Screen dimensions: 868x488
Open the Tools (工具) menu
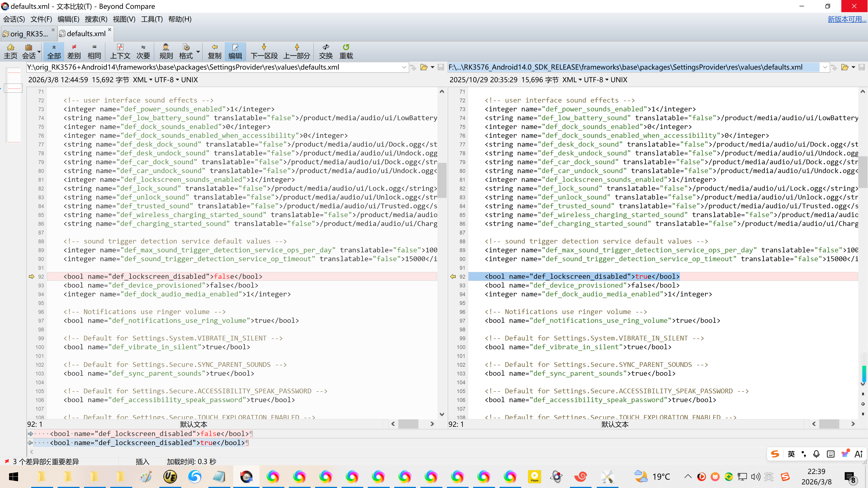152,19
